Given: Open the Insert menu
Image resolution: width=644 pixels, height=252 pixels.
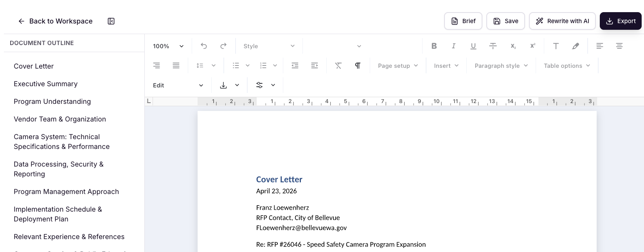Looking at the screenshot, I should (x=446, y=65).
